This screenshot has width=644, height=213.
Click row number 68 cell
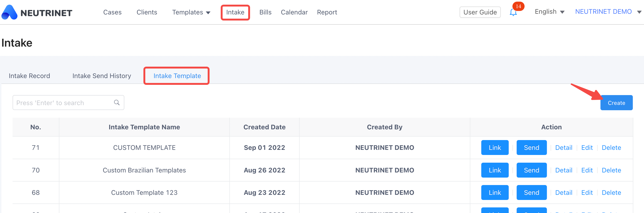pos(35,192)
